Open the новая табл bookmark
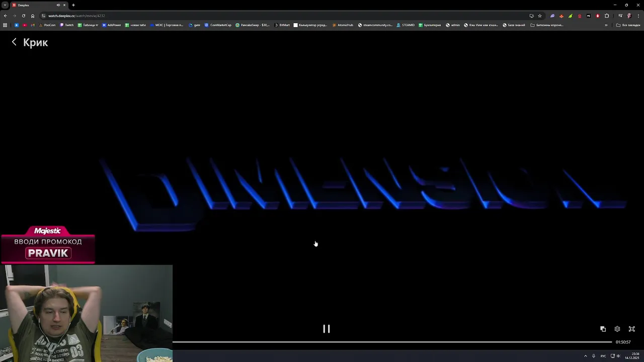 pos(135,25)
